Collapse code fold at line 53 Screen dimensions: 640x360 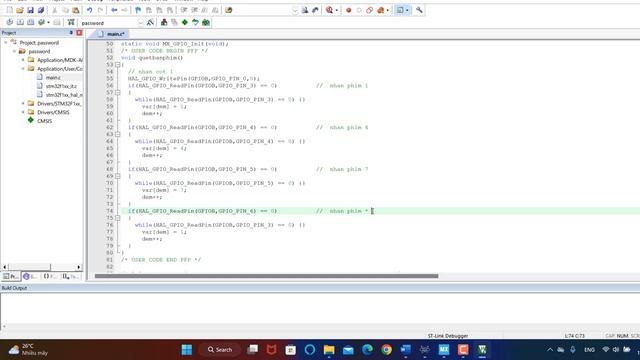(x=118, y=65)
